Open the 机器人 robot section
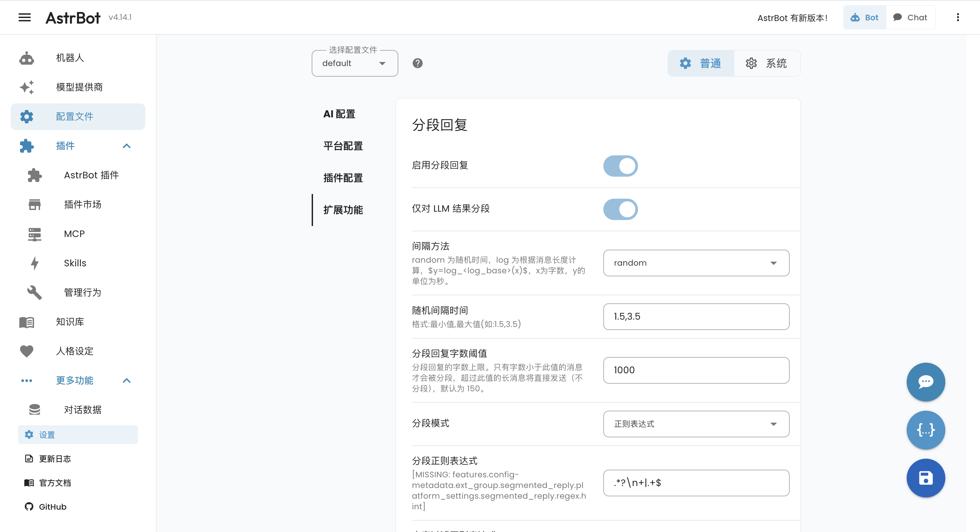This screenshot has height=532, width=980. click(x=26, y=58)
